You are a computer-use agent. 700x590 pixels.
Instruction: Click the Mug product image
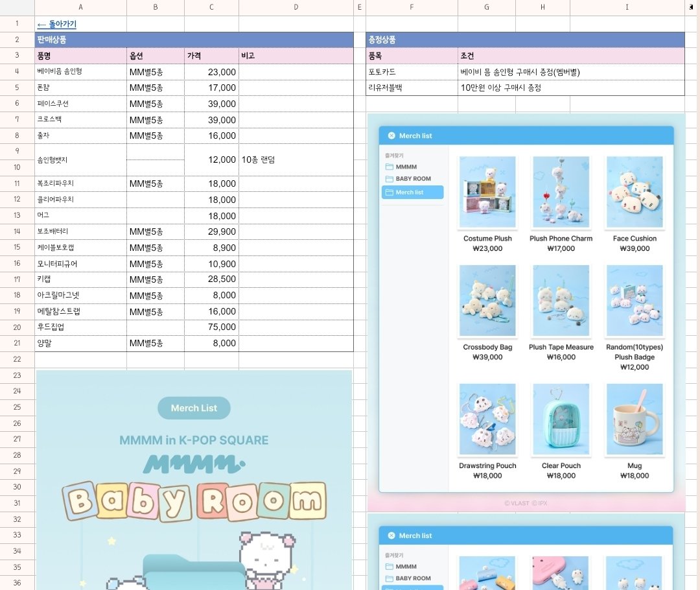click(x=635, y=419)
